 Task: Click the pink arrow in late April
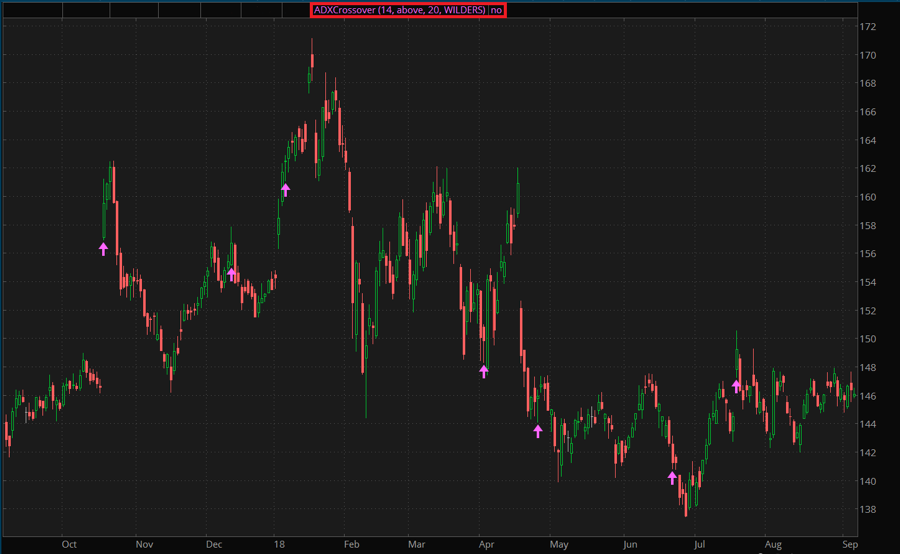point(538,431)
